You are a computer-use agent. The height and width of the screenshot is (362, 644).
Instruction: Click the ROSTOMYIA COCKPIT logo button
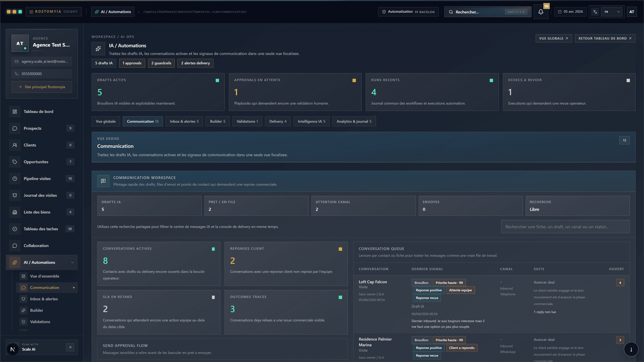pos(54,12)
